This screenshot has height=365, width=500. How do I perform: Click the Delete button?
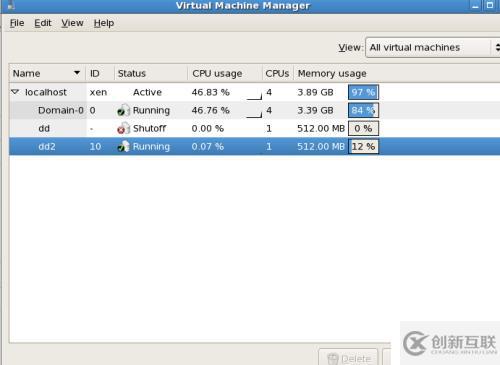[x=348, y=358]
